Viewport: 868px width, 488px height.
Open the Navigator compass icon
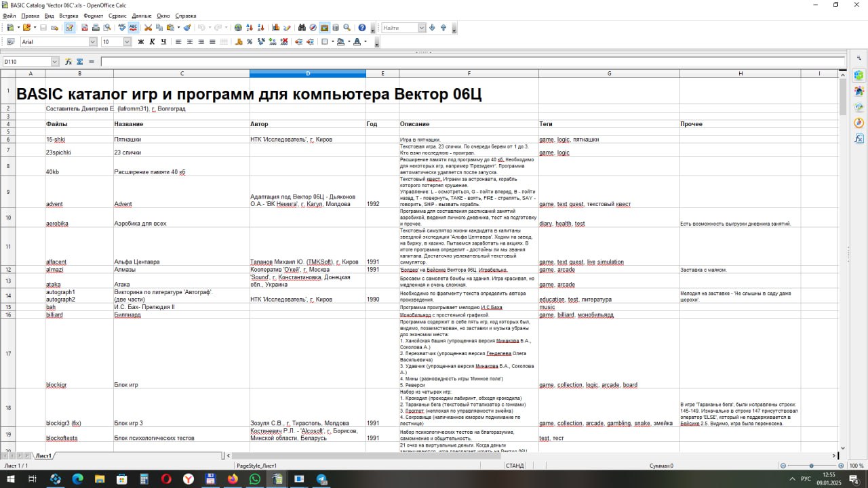[x=313, y=28]
